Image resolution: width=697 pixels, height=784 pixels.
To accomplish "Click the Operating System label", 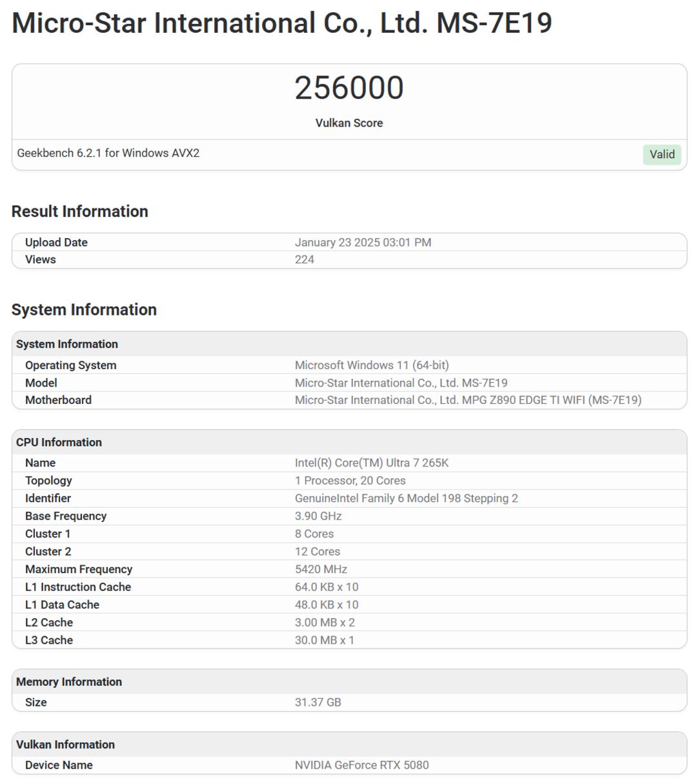I will (x=71, y=365).
